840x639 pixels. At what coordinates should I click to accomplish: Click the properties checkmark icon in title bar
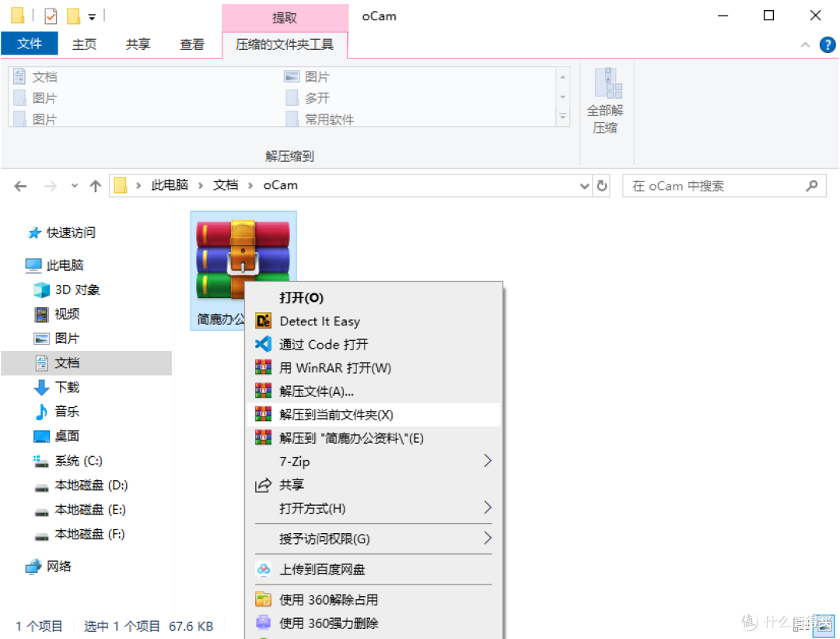51,16
